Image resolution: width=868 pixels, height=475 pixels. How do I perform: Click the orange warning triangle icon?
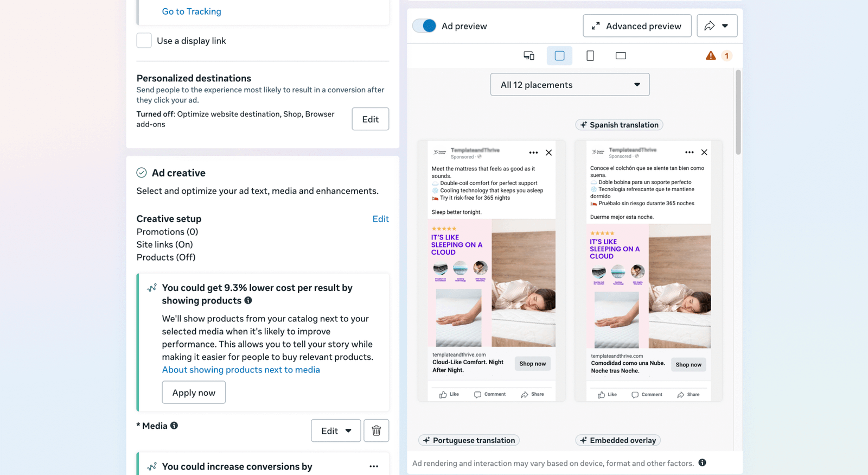tap(711, 55)
